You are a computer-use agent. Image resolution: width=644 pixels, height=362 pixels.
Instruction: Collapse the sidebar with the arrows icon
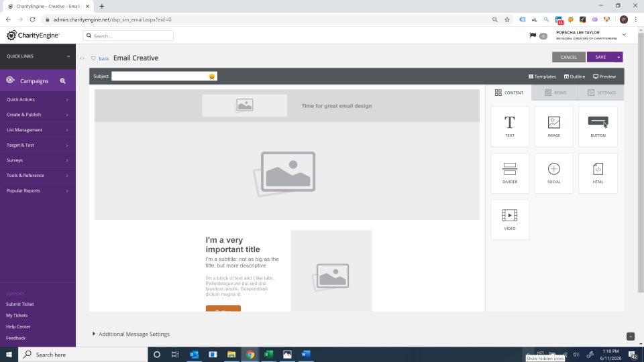coord(82,58)
